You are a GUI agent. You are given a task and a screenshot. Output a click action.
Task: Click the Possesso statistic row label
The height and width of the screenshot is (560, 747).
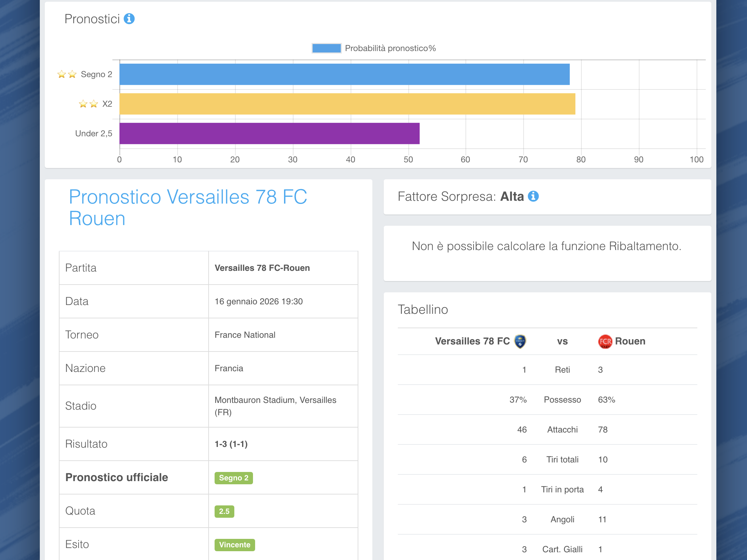pos(562,400)
